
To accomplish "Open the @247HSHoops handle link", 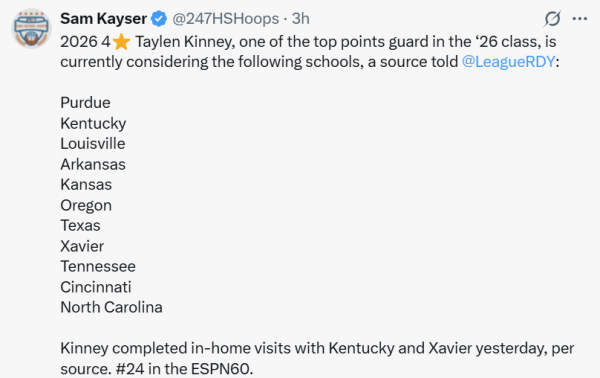I will click(x=225, y=18).
